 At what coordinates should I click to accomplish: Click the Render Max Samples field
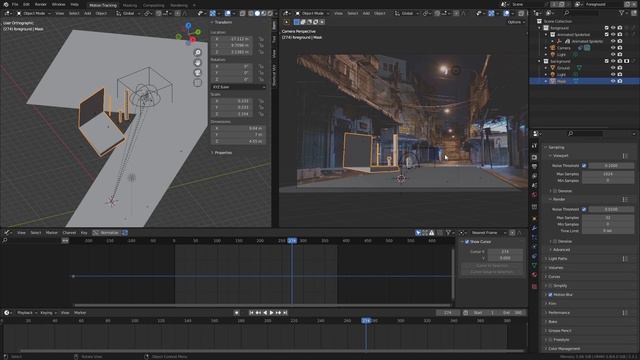click(608, 218)
